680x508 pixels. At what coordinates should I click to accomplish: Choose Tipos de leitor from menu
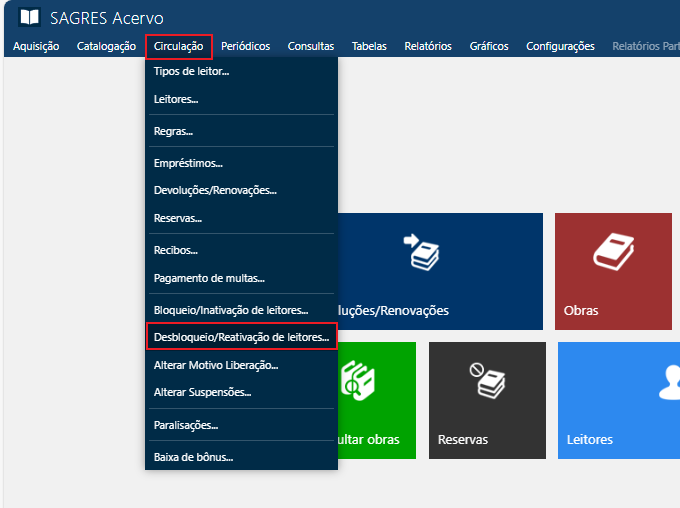pos(191,72)
